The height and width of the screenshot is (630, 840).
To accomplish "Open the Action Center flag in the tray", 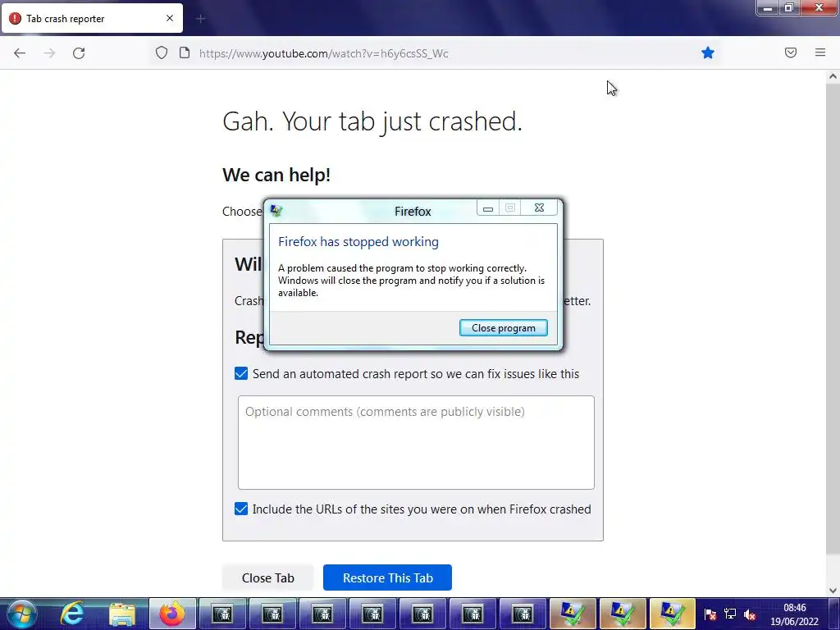I will 710,614.
